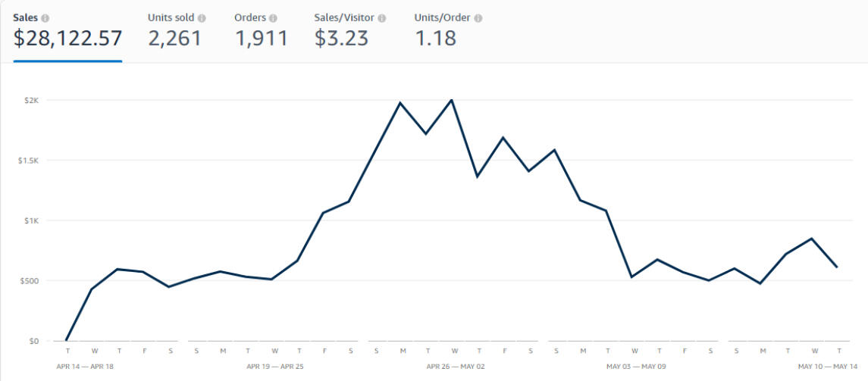Click the first data point at $0
This screenshot has height=381, width=868.
(67, 340)
